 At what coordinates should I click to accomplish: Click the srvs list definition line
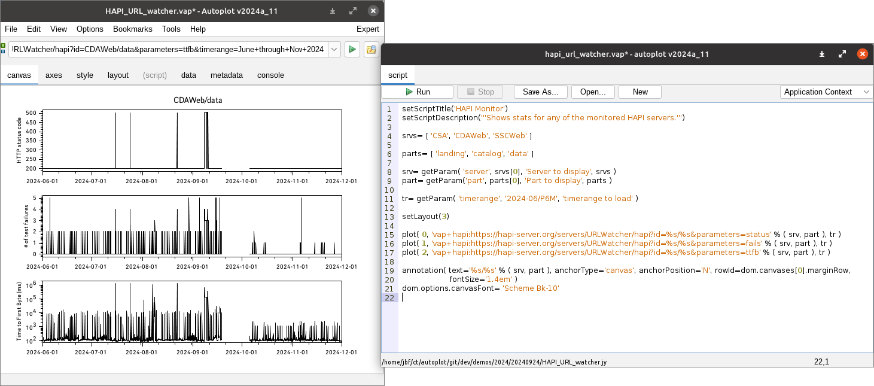point(467,136)
